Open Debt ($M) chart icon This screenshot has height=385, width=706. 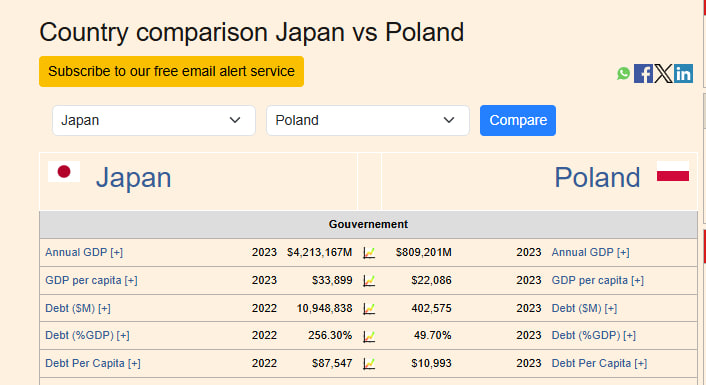click(x=369, y=308)
